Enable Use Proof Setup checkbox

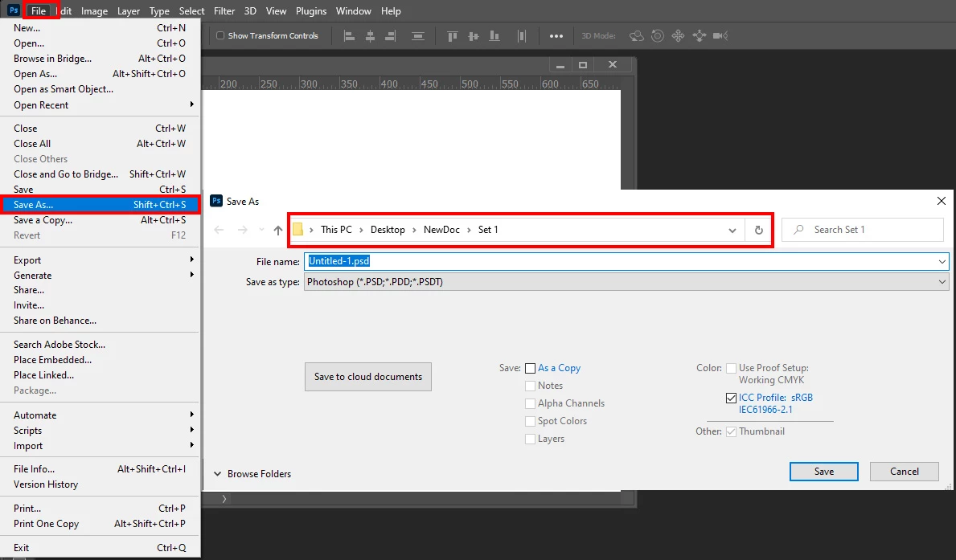pos(731,368)
